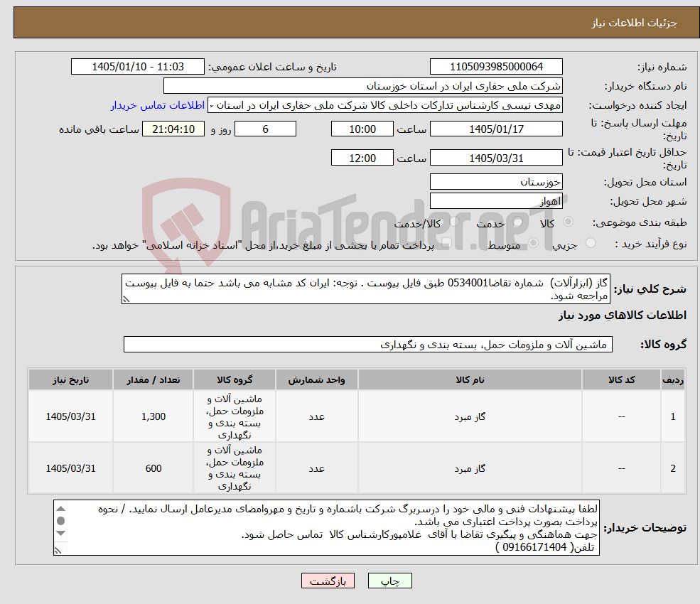Toggle the Islamic treasury payment checkbox
The width and height of the screenshot is (700, 604).
tap(446, 243)
